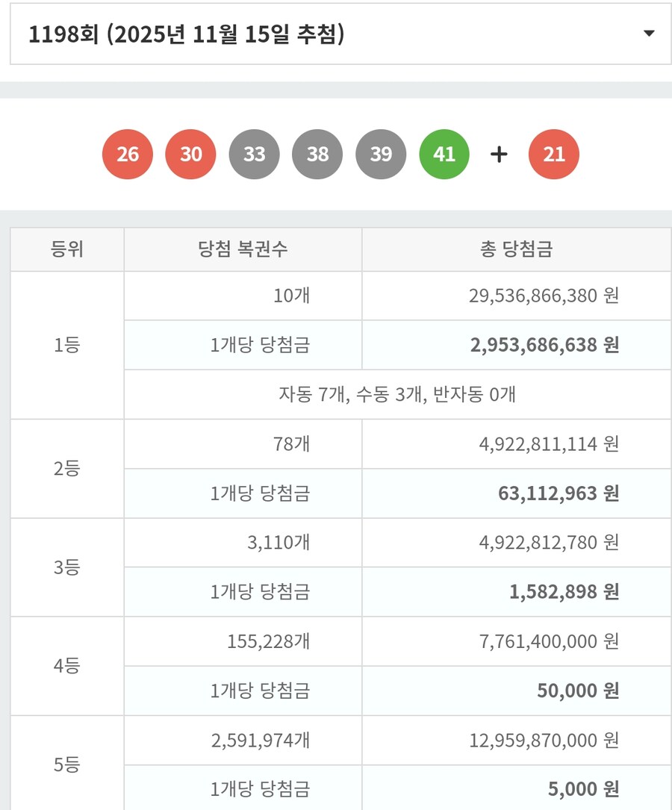Click the 총 당첨금 column header
Image resolution: width=672 pixels, height=810 pixels.
coord(515,249)
